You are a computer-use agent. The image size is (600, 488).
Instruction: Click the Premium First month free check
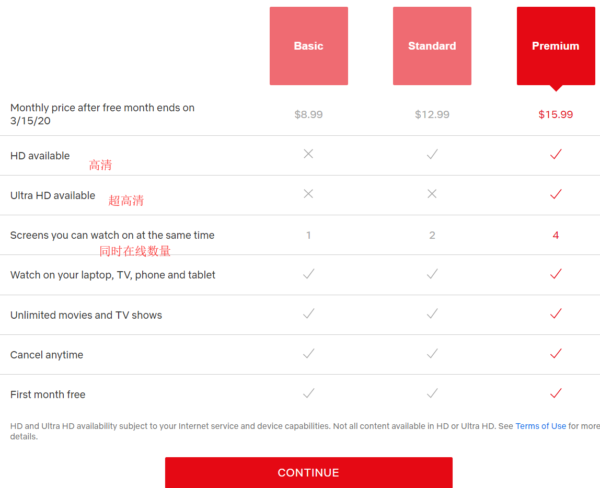pos(556,393)
